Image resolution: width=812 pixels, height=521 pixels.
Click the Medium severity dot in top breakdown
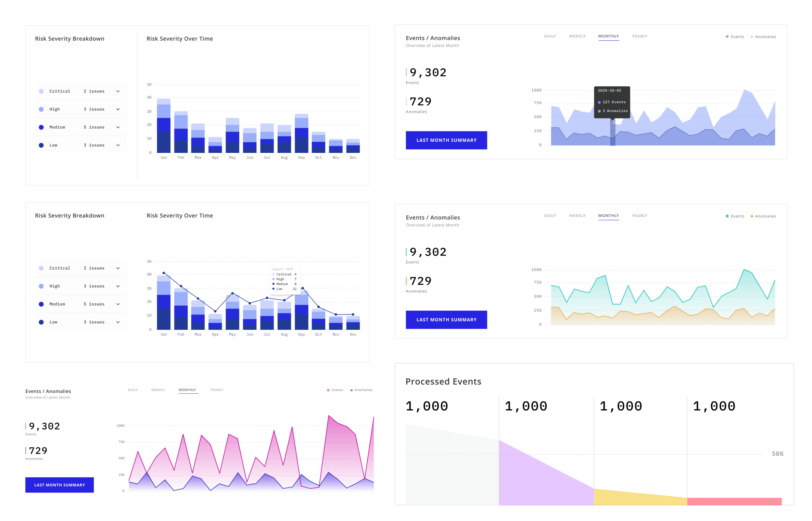(x=41, y=127)
